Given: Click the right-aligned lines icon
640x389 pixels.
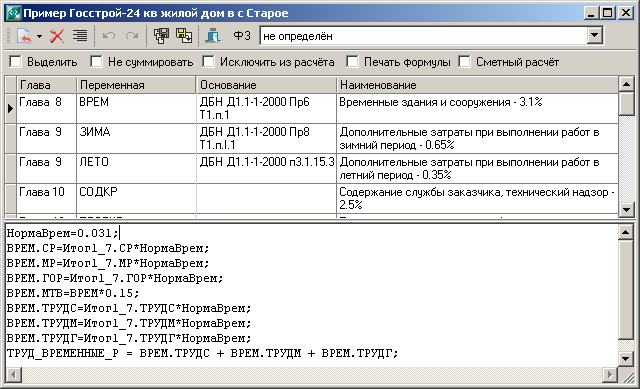Looking at the screenshot, I should coord(80,36).
